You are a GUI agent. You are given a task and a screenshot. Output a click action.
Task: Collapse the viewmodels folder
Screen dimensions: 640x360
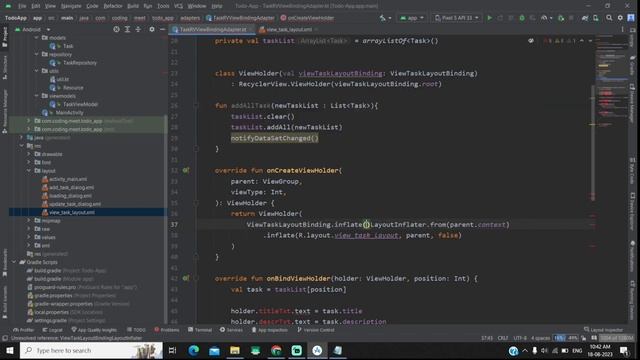tap(36, 96)
